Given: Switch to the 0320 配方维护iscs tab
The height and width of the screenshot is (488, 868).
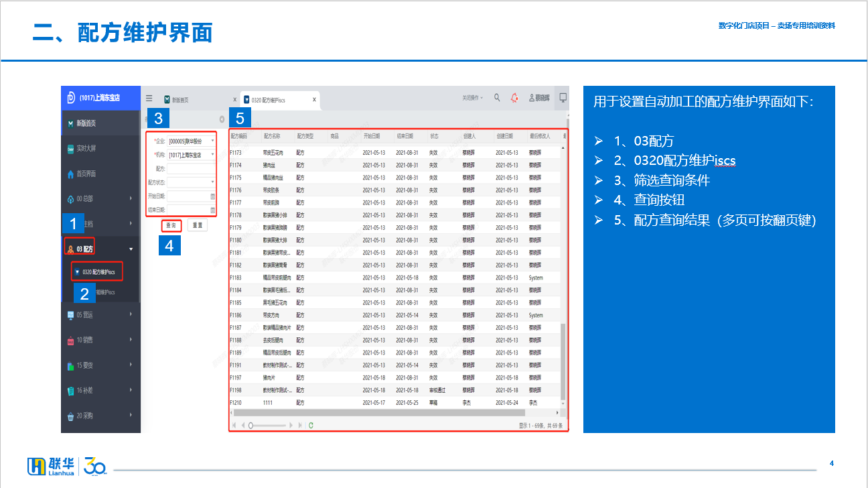Looking at the screenshot, I should (280, 100).
